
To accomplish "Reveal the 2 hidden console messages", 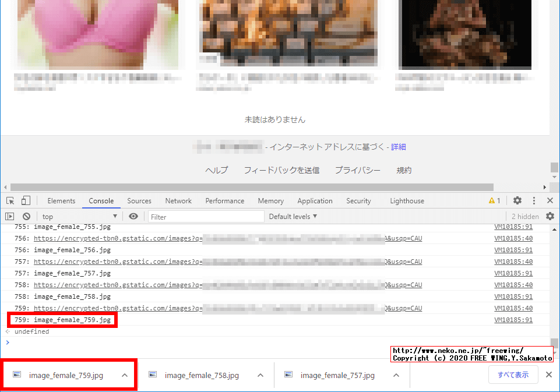I will 524,216.
